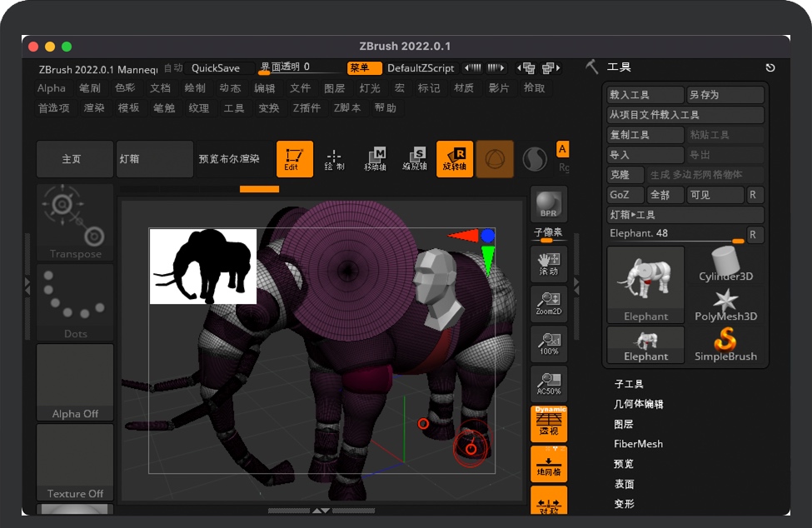This screenshot has width=812, height=528.
Task: Open the 材质 material menu
Action: [x=464, y=88]
